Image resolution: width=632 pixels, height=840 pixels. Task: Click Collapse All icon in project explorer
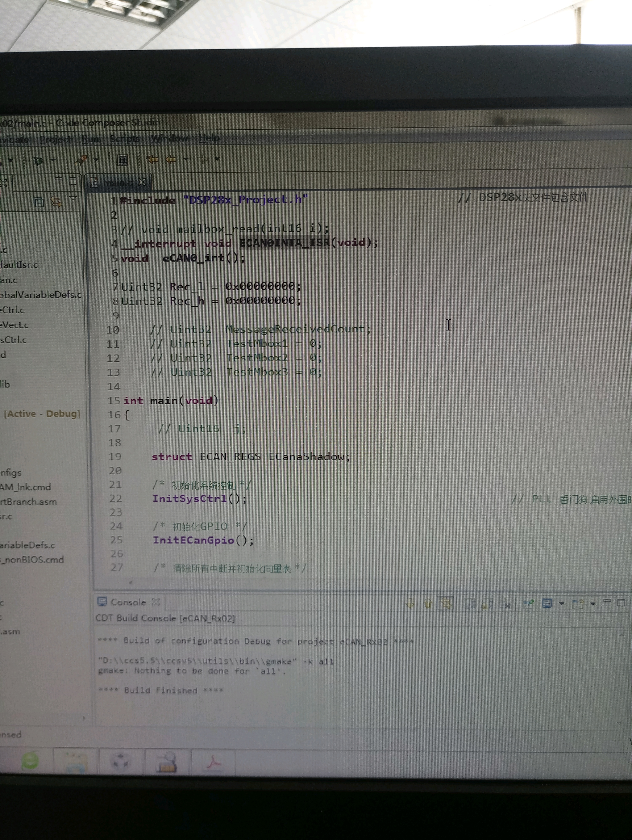pyautogui.click(x=39, y=202)
